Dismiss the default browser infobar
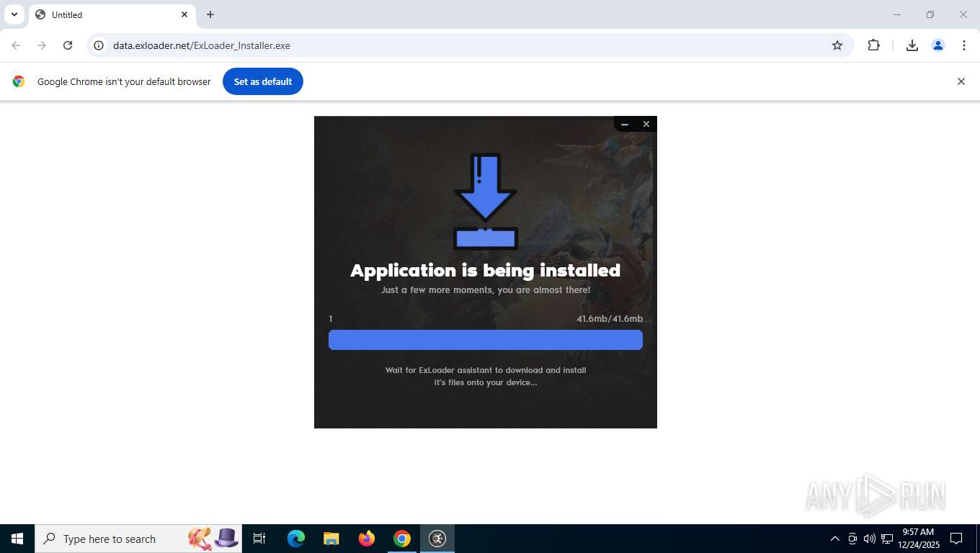Viewport: 980px width, 553px height. coord(961,81)
